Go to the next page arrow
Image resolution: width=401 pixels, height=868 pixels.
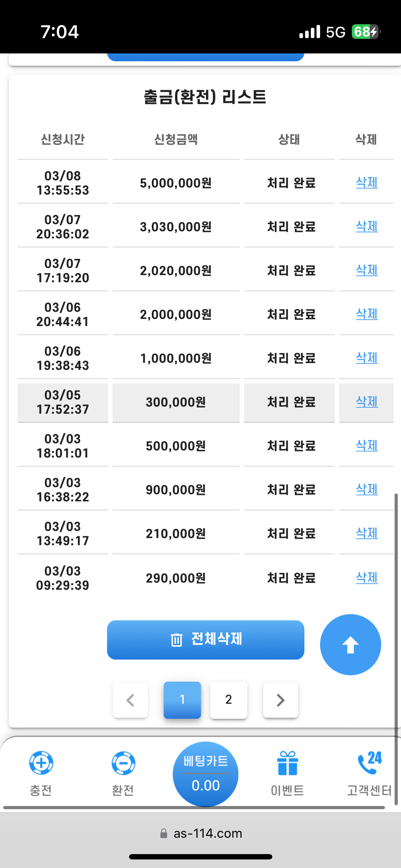[x=281, y=700]
